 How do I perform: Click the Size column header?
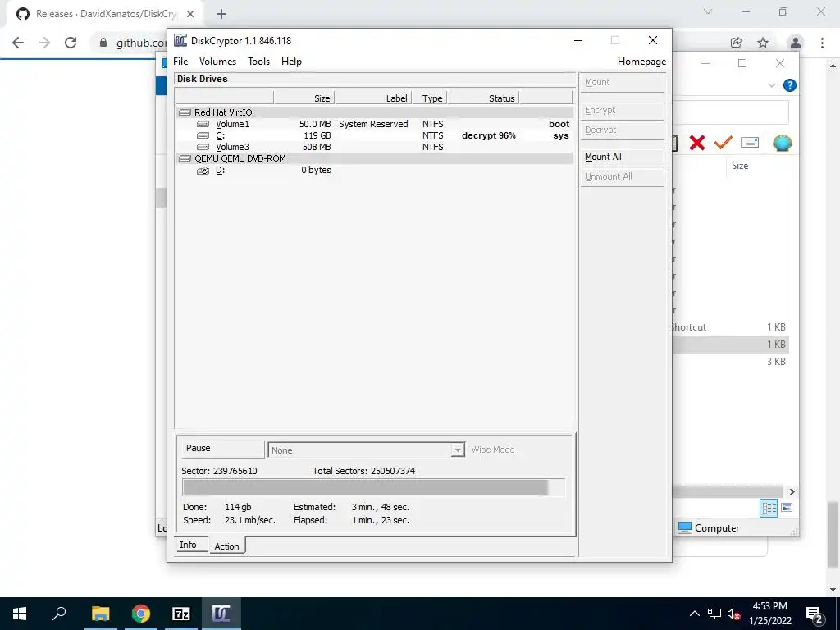[x=304, y=98]
